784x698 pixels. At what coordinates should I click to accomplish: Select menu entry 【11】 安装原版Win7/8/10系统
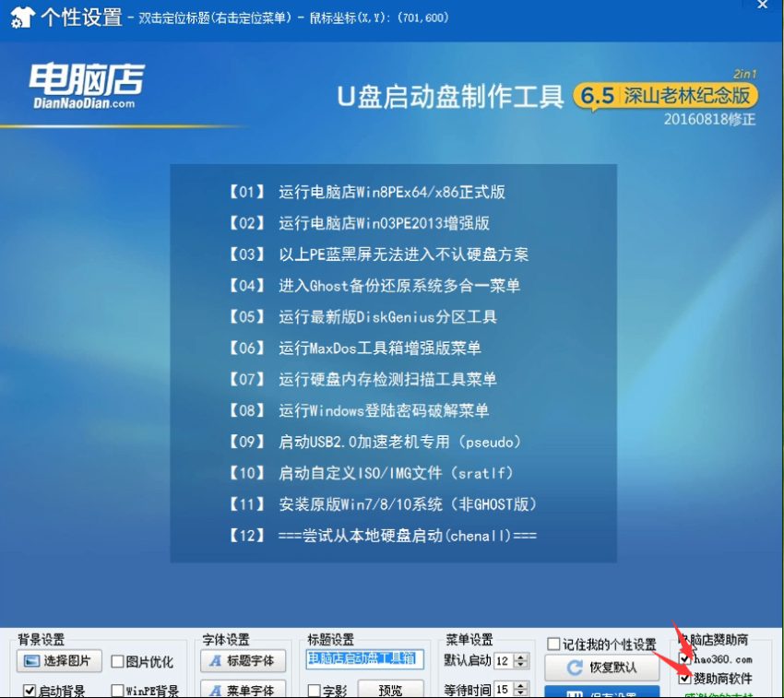coord(383,504)
